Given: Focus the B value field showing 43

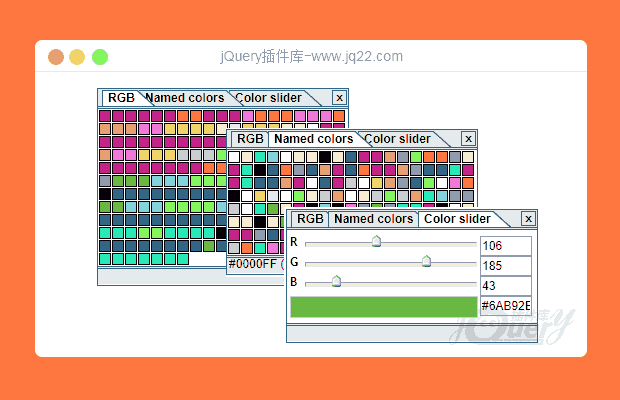Looking at the screenshot, I should pyautogui.click(x=505, y=286).
